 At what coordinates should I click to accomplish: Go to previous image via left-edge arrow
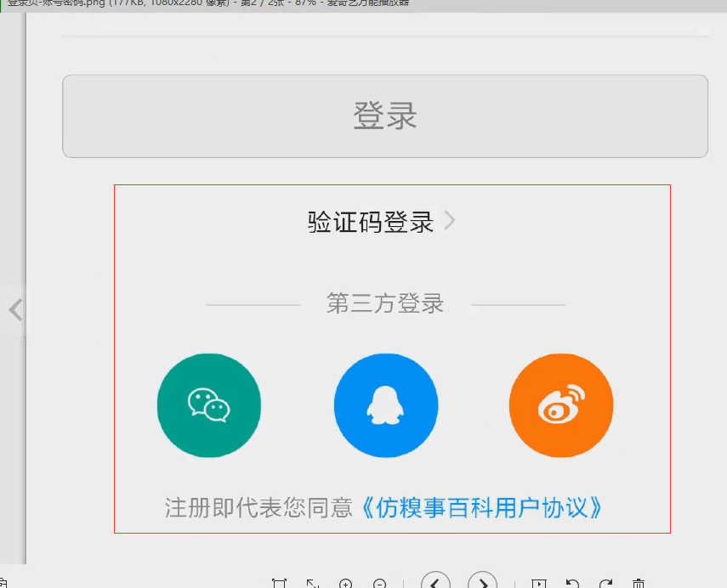coord(15,309)
